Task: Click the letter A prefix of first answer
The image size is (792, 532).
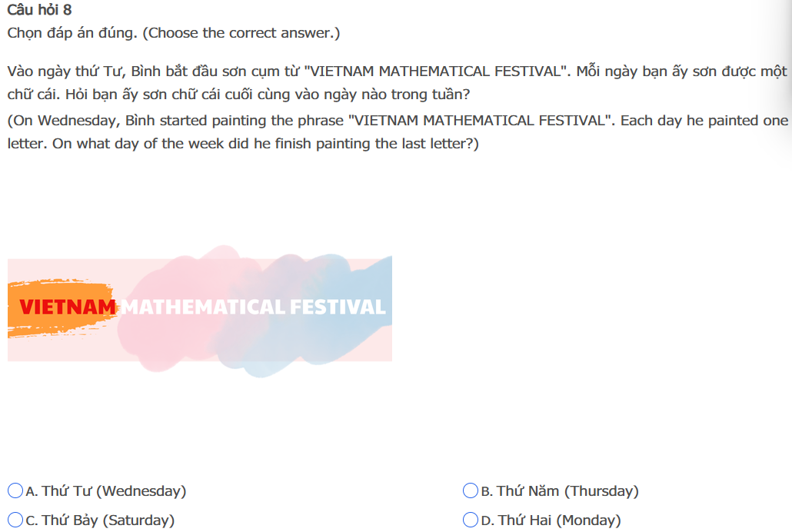Action: [32, 490]
